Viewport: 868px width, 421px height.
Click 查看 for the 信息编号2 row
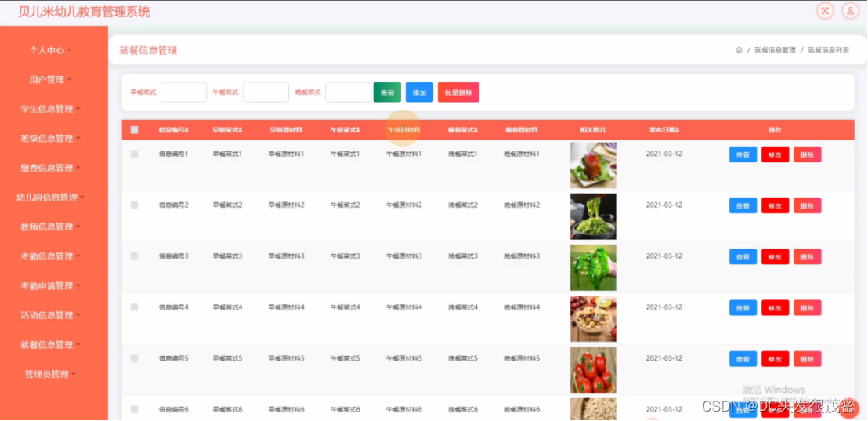coord(743,205)
